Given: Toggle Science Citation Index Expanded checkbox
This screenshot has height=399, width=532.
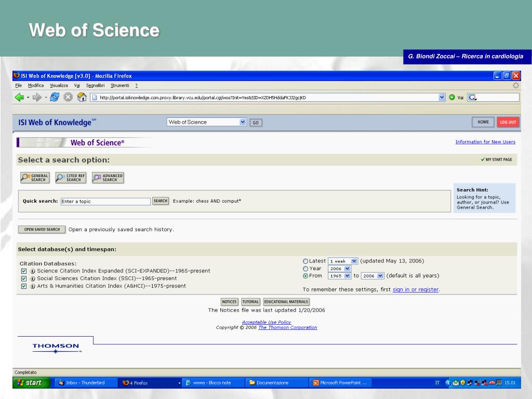Looking at the screenshot, I should coord(24,271).
